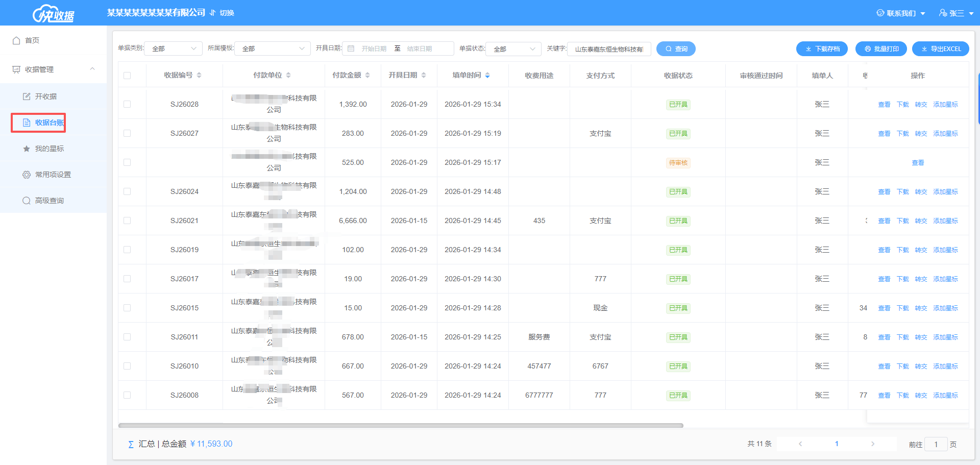This screenshot has height=465, width=980.
Task: Click the home icon beside 首页
Action: [x=16, y=40]
